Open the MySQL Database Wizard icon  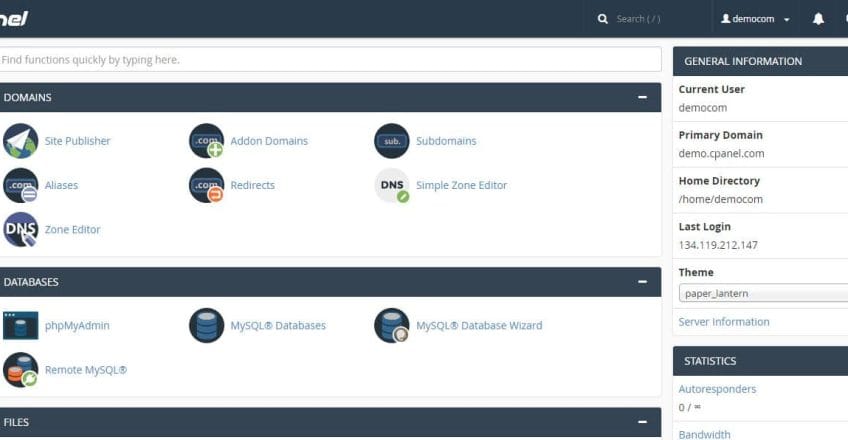click(x=392, y=325)
